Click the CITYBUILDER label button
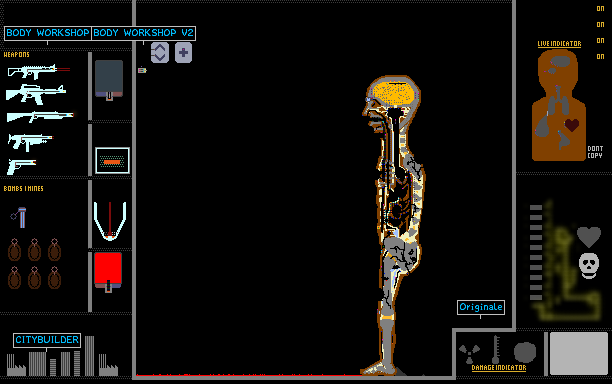 pyautogui.click(x=47, y=340)
